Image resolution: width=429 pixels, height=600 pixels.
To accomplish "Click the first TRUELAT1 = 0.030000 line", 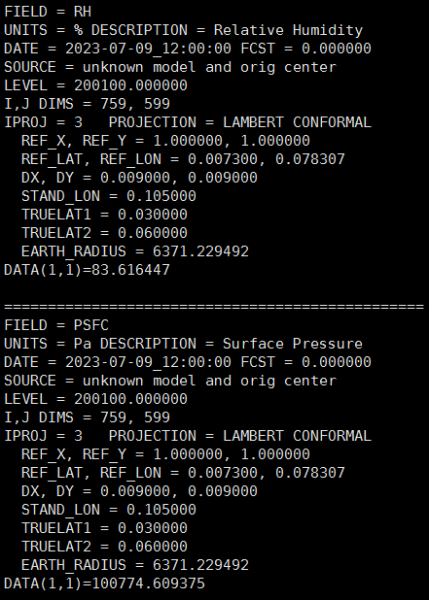I will (104, 214).
